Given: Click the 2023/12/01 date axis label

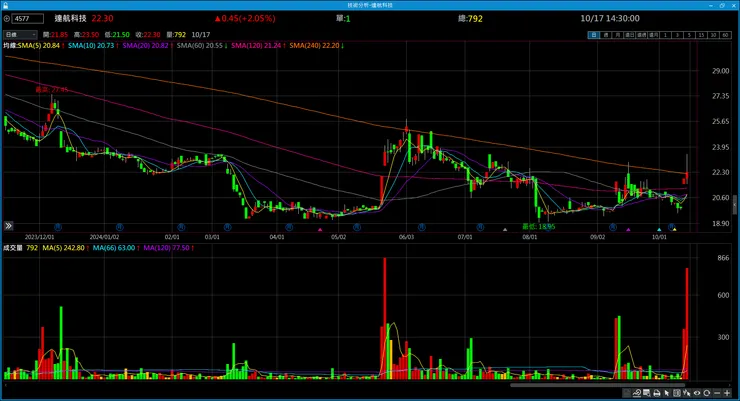Looking at the screenshot, I should [x=39, y=237].
